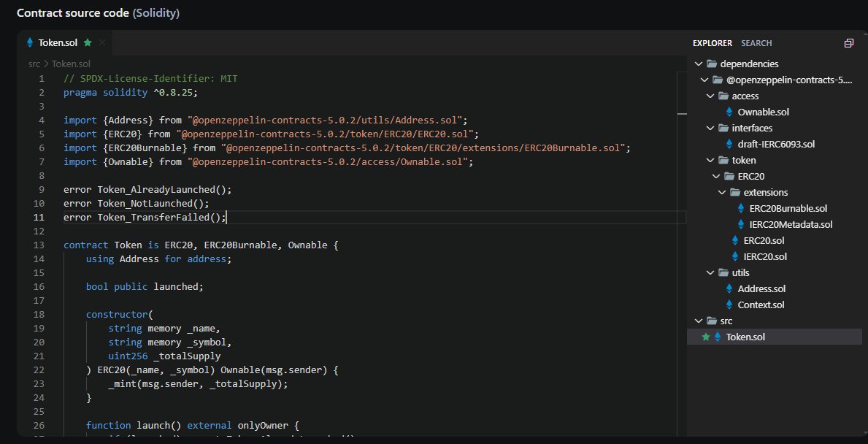Click the ERC20 folder icon

coord(729,177)
